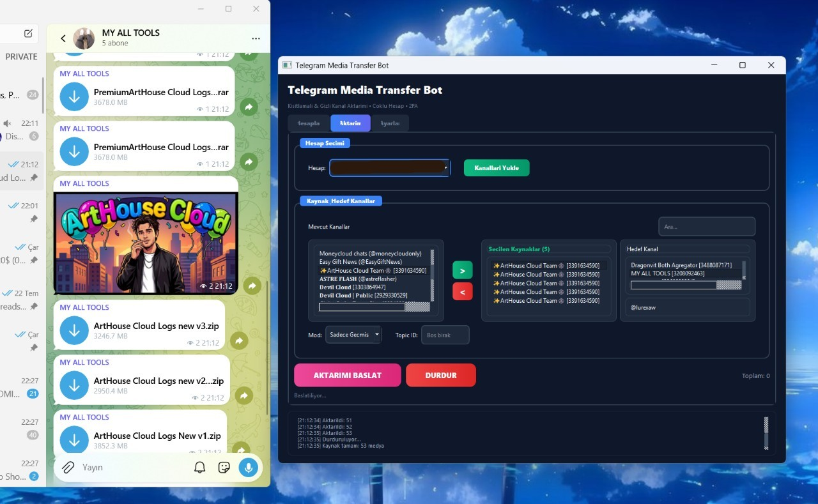
Task: Open the sticker and emoji panel
Action: [x=224, y=468]
